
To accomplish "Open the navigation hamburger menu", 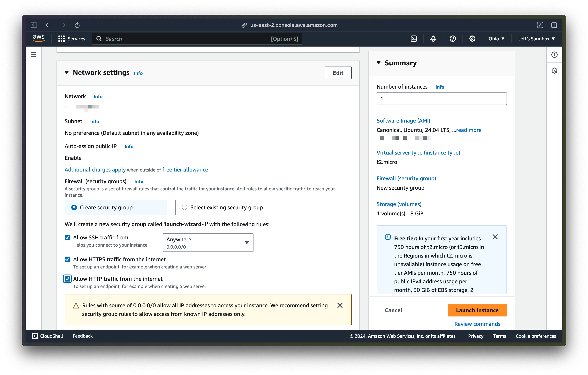I will pyautogui.click(x=34, y=54).
